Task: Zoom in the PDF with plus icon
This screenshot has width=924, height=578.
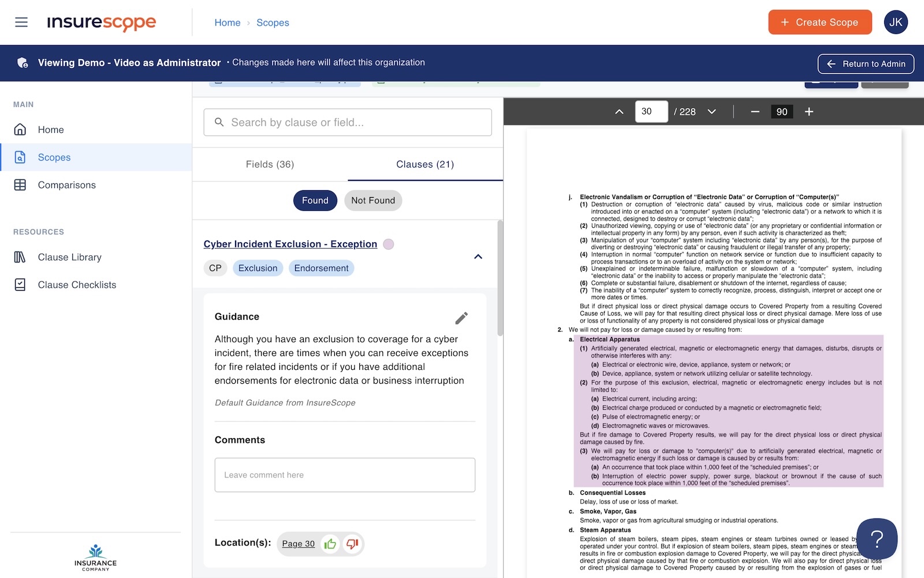Action: (808, 112)
